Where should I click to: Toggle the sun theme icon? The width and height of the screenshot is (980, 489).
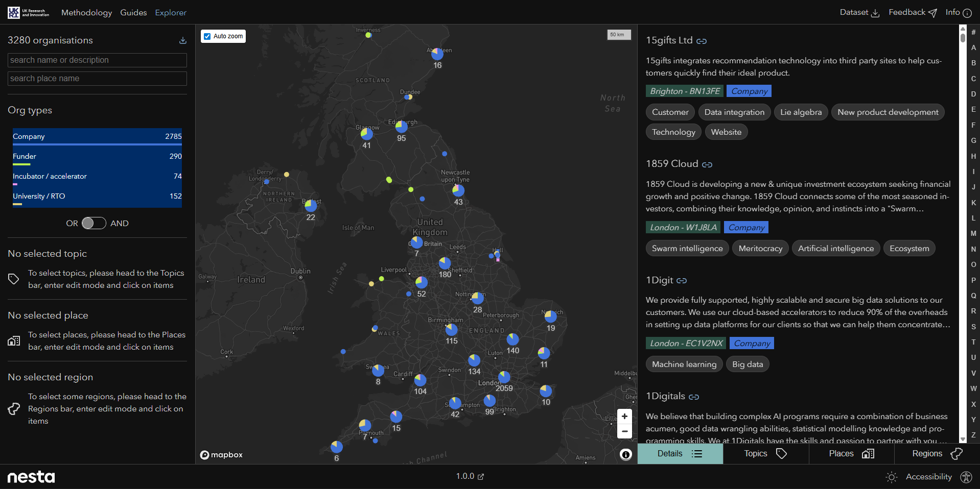click(x=892, y=477)
